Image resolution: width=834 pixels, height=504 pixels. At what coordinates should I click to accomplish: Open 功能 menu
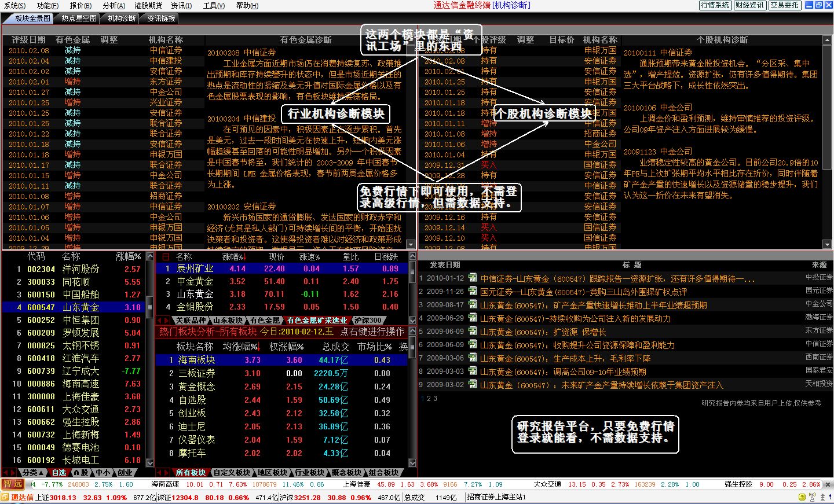pos(47,5)
